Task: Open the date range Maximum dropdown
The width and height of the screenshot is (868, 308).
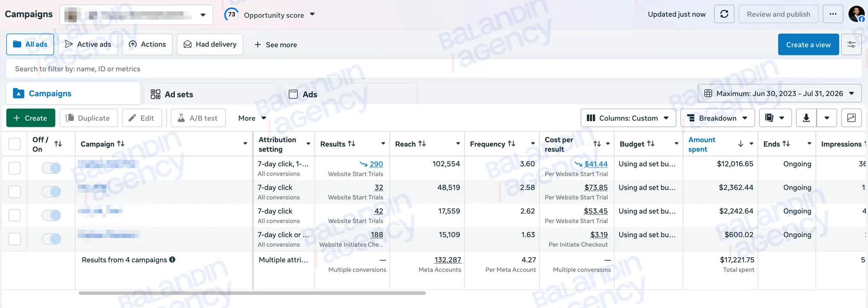Action: [779, 93]
